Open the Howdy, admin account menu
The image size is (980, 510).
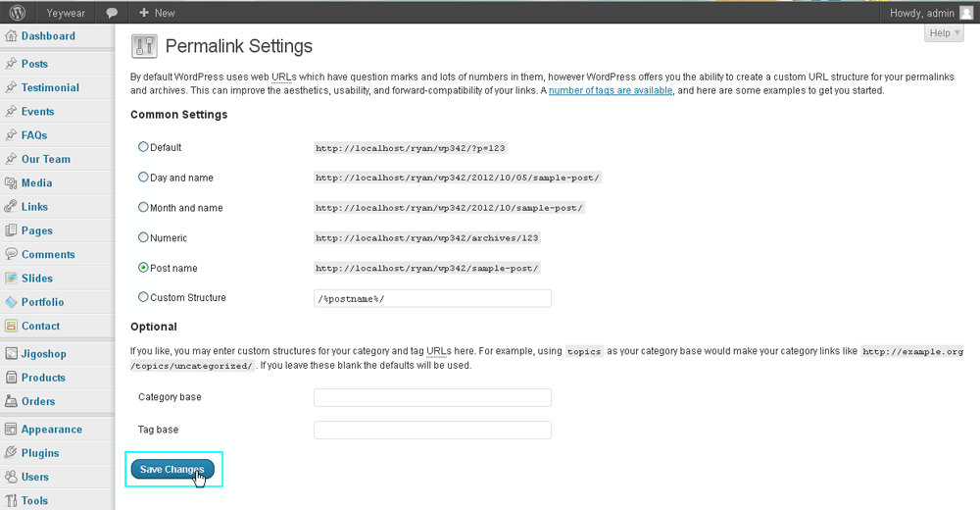pos(921,13)
